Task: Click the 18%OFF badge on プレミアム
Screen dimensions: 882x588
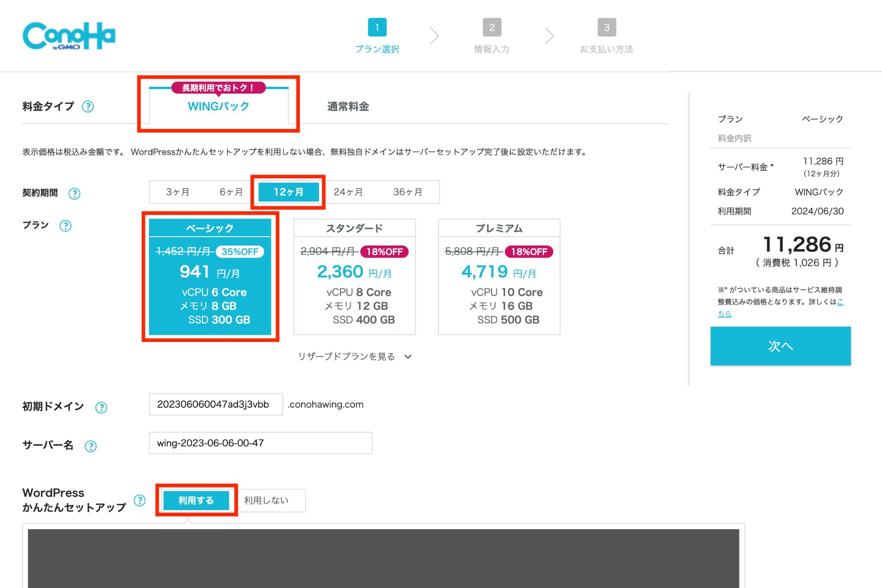Action: click(x=529, y=252)
